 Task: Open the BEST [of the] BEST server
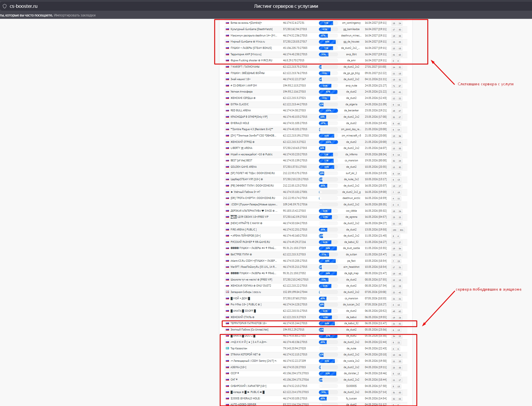click(241, 160)
